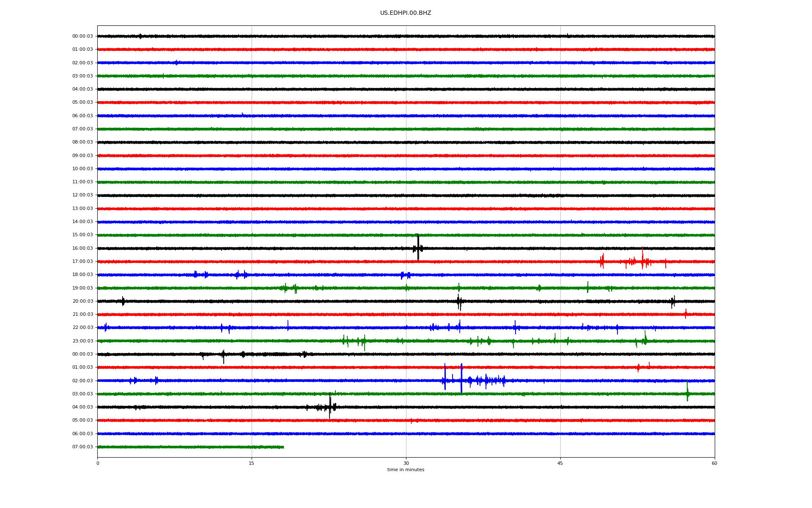The height and width of the screenshot is (508, 812).
Task: Click the x-axis tick label 60
Action: [x=714, y=463]
